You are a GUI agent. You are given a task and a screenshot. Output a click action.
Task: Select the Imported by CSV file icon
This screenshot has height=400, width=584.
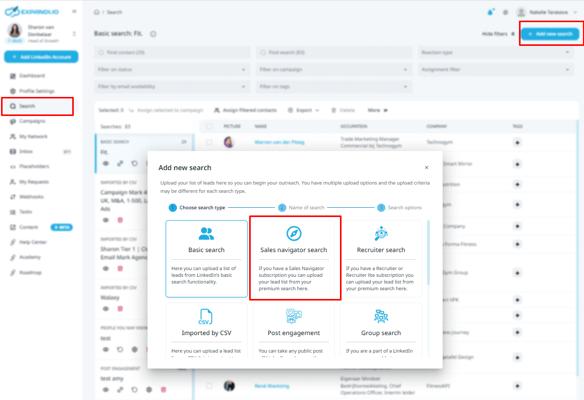click(x=206, y=317)
